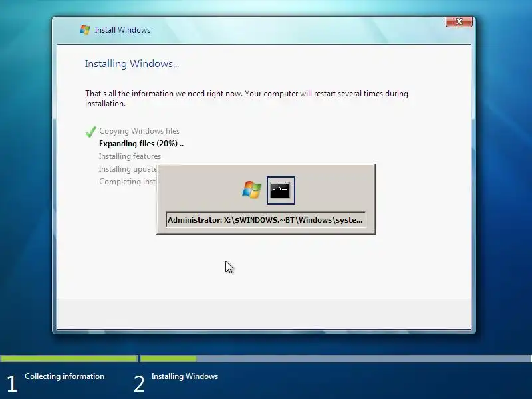Viewport: 532px width, 399px height.
Task: Click the stage number 1 at bottom
Action: point(12,384)
